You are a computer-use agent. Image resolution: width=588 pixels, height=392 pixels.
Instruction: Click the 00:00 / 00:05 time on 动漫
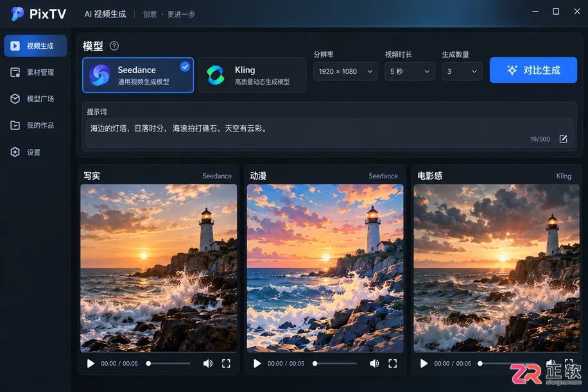point(286,364)
